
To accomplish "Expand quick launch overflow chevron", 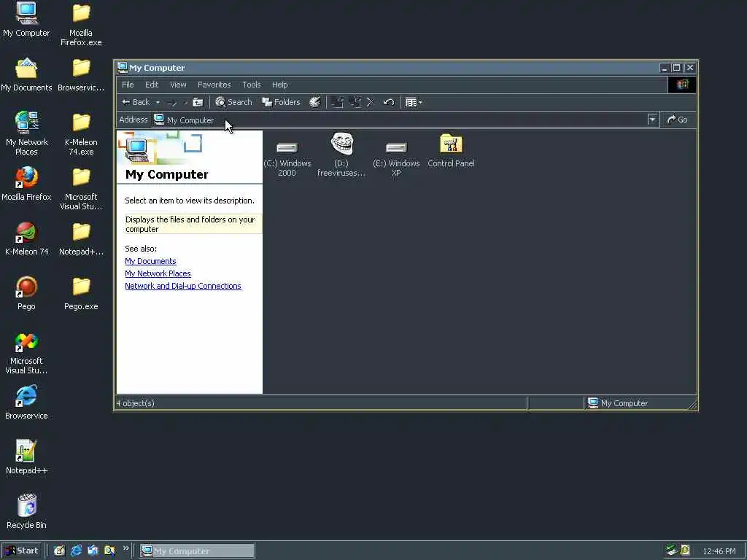I will (125, 548).
